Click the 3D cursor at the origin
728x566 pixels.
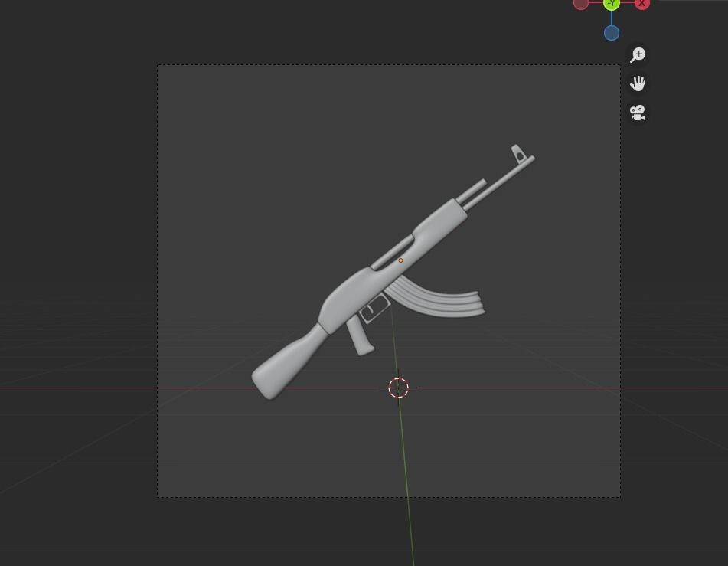tap(398, 388)
